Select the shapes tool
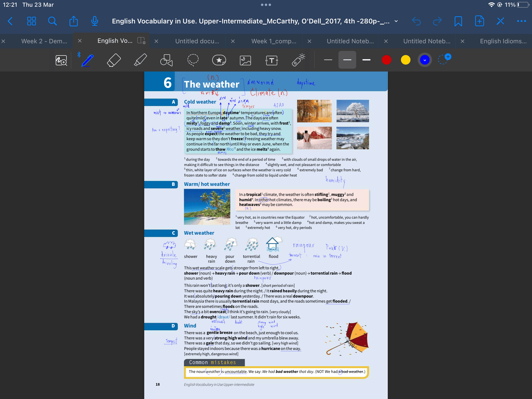The image size is (532, 399). click(166, 60)
